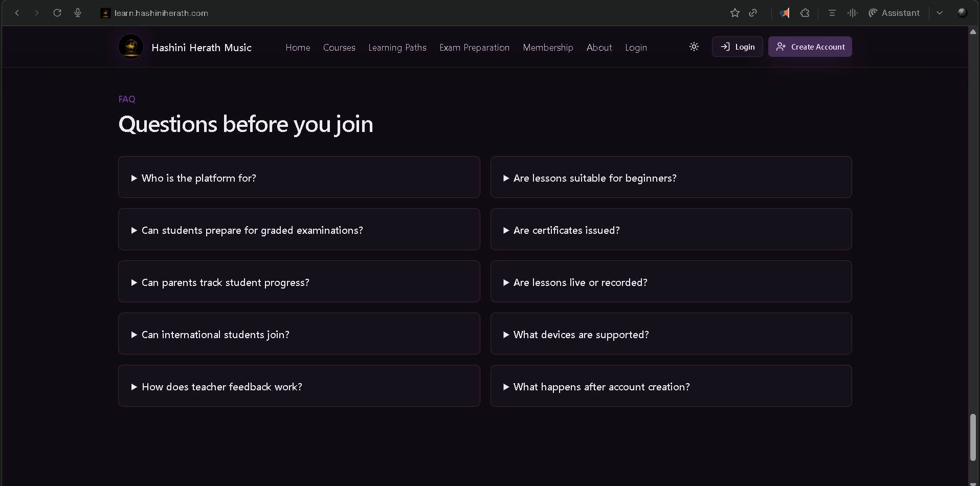Expand 'What devices are supported?' question
This screenshot has height=486, width=980.
pyautogui.click(x=671, y=334)
